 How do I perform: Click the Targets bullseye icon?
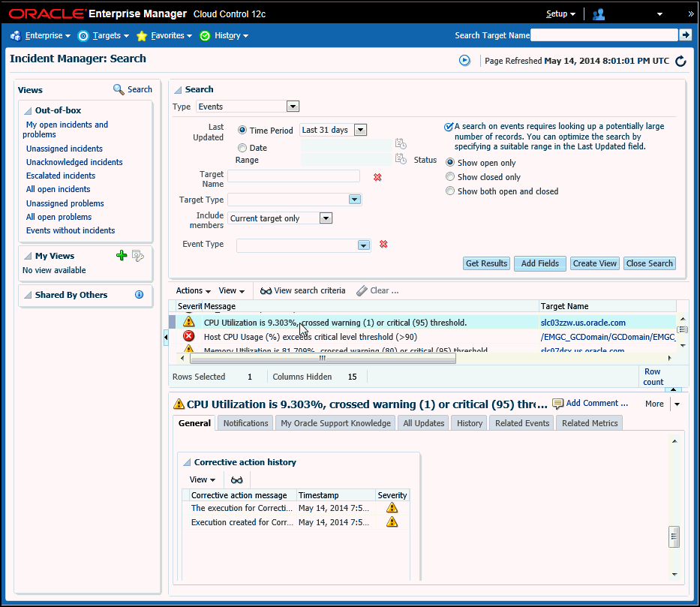tap(83, 36)
